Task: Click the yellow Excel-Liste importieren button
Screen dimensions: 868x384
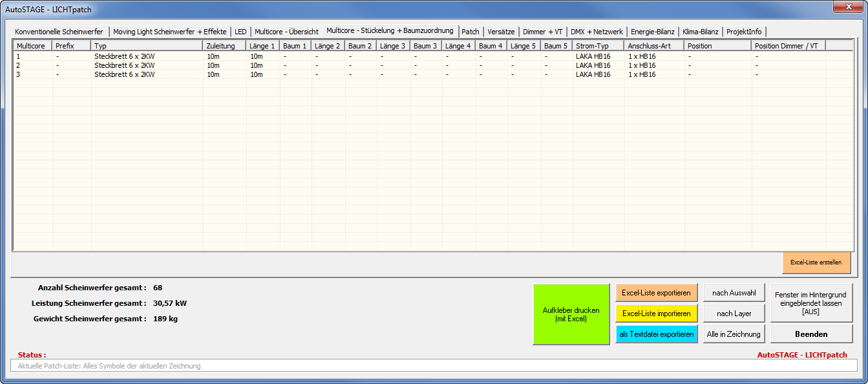Action: point(656,314)
